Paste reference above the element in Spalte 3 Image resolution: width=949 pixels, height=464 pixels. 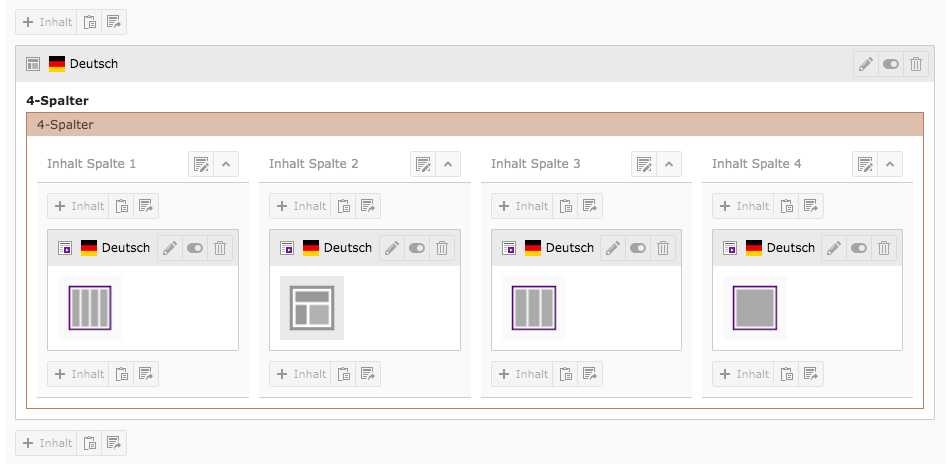pos(590,206)
